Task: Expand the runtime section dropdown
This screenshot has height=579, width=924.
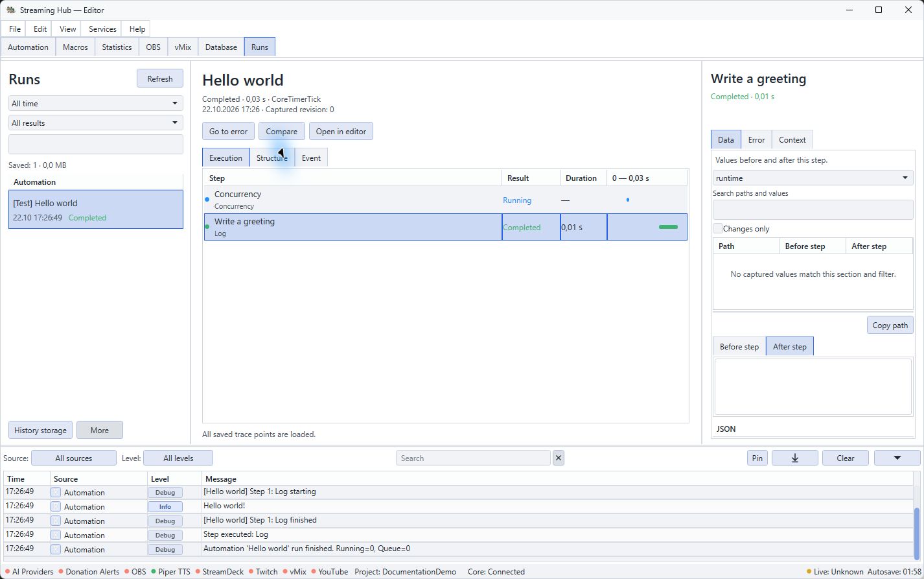Action: tap(813, 178)
